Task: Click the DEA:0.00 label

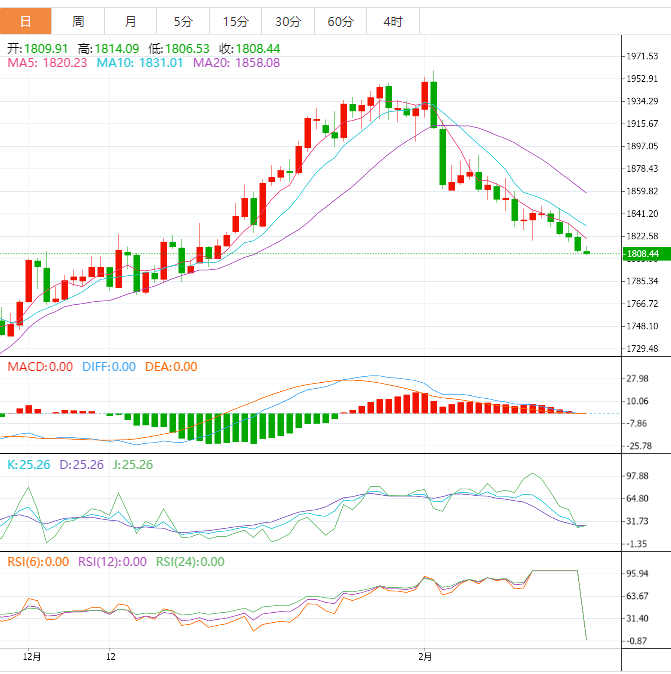Action: coord(171,367)
